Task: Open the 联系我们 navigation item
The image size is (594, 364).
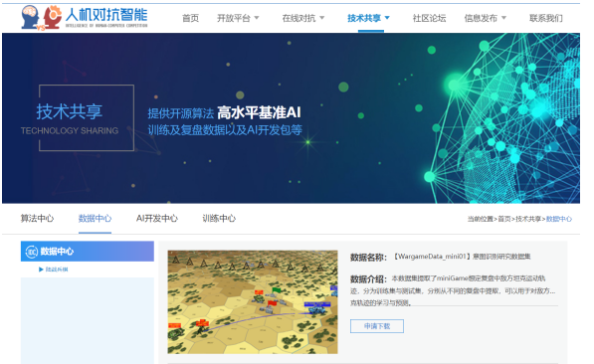Action: [x=545, y=18]
